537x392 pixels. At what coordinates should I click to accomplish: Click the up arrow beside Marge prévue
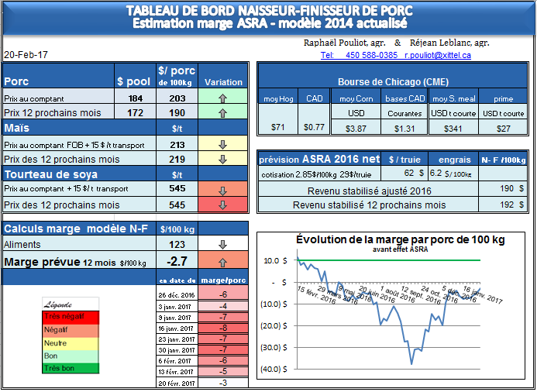[223, 262]
